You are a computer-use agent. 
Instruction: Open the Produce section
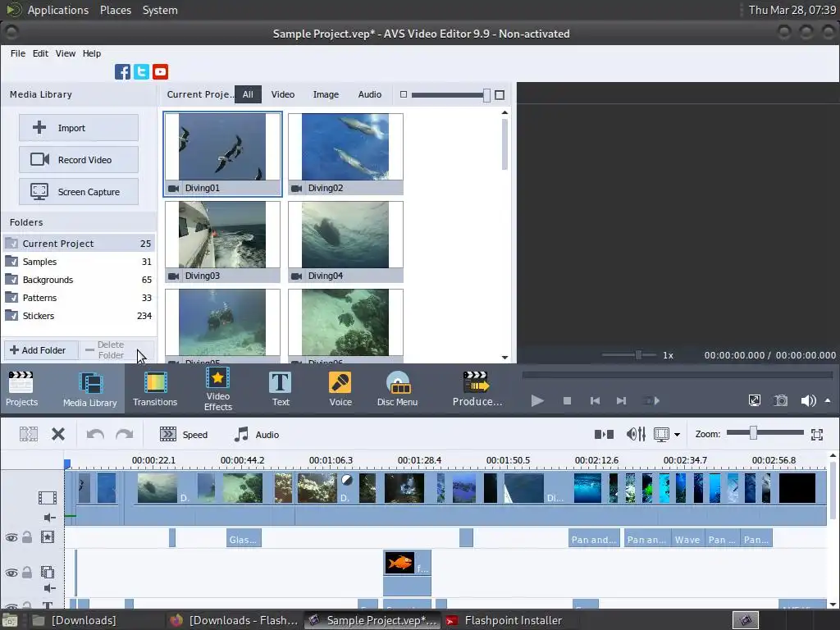pos(477,389)
